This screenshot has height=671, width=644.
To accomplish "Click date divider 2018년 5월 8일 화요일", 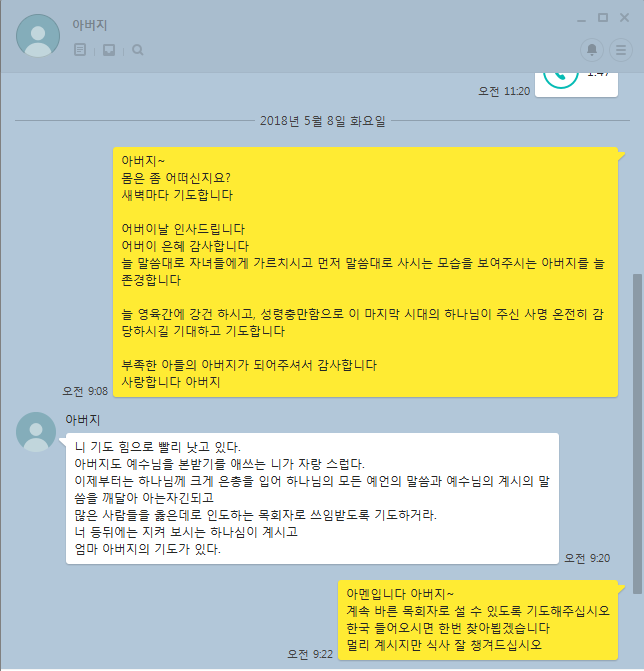I will point(323,121).
